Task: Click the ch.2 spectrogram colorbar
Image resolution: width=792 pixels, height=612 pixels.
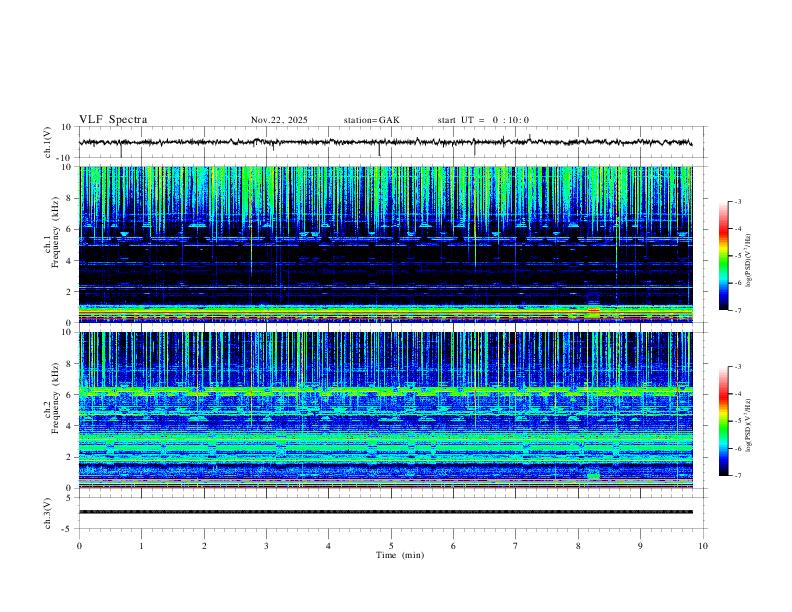Action: click(723, 421)
